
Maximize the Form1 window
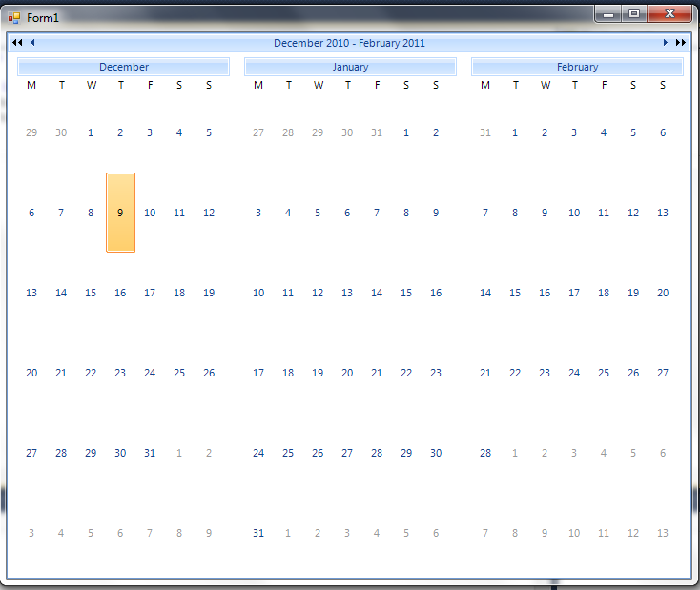(x=634, y=14)
